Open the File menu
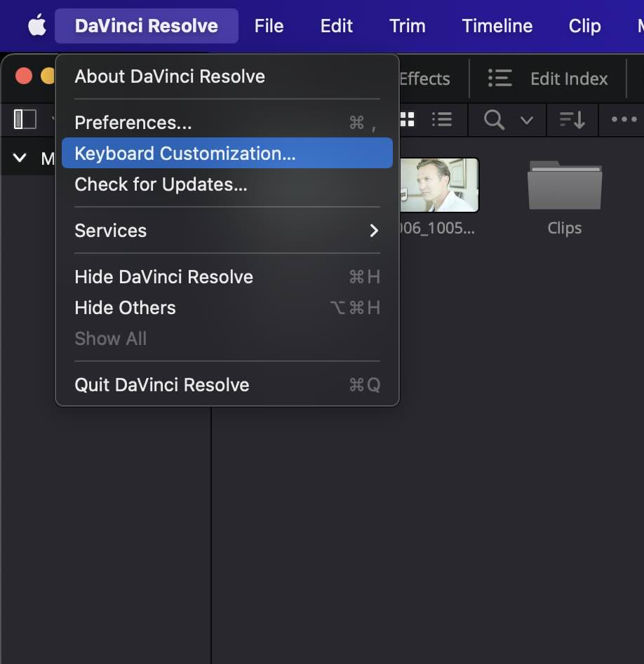The image size is (644, 664). 269,26
